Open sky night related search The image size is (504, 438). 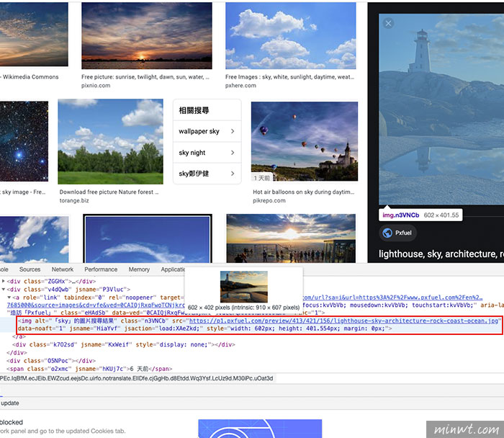pyautogui.click(x=207, y=153)
